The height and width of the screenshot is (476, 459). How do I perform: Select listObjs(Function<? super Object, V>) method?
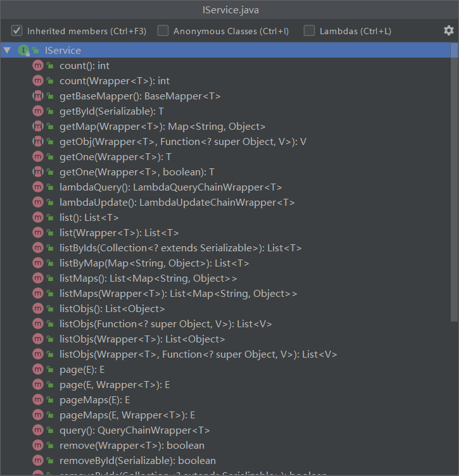165,323
